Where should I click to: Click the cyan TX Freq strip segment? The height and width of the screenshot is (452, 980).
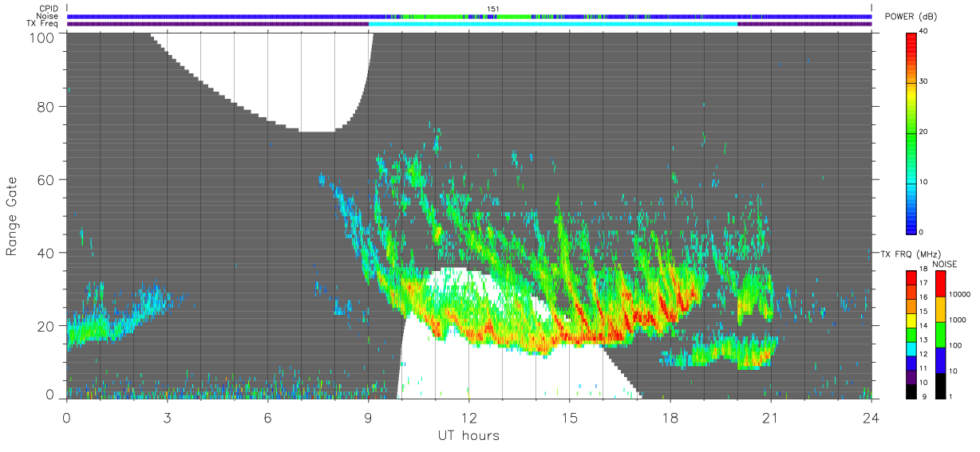point(553,24)
